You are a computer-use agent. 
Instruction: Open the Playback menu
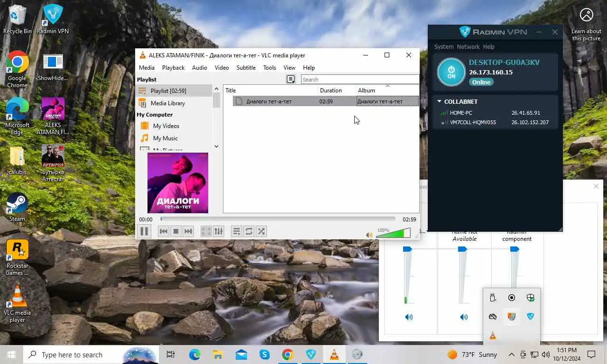click(173, 67)
